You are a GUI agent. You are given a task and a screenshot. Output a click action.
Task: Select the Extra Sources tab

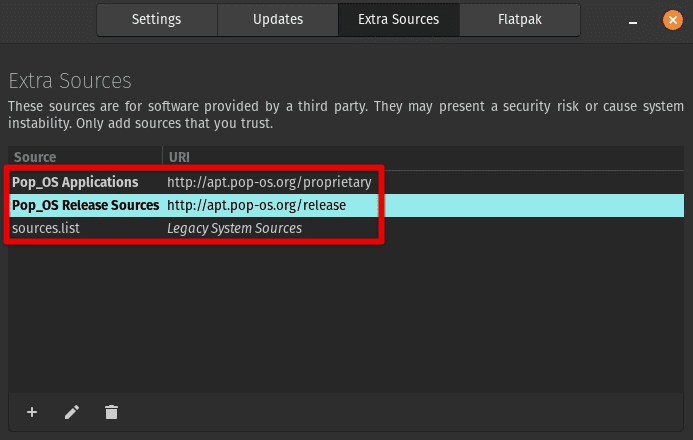(x=399, y=19)
